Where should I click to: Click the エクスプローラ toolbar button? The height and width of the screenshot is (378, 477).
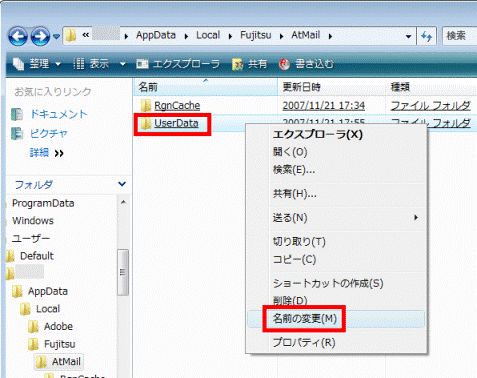[x=178, y=64]
